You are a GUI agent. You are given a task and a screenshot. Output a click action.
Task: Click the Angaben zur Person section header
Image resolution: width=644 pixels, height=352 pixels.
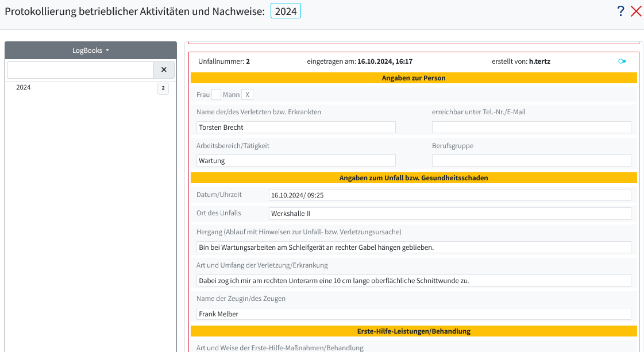[414, 78]
